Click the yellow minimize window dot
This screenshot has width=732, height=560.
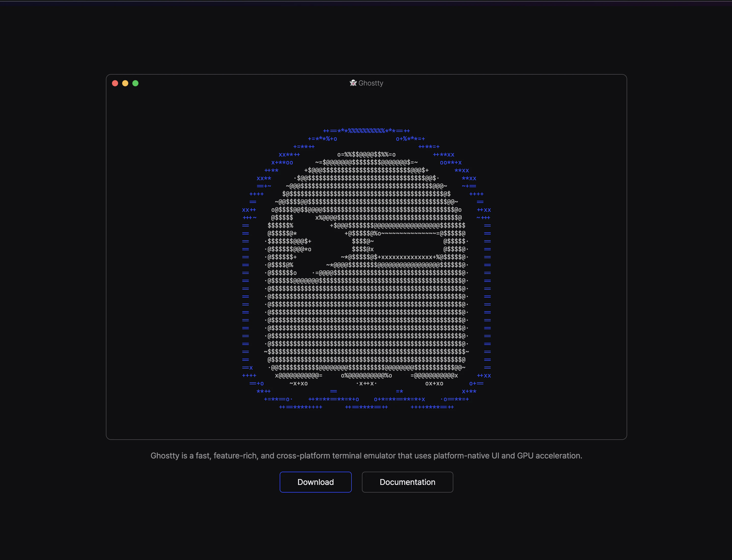125,83
